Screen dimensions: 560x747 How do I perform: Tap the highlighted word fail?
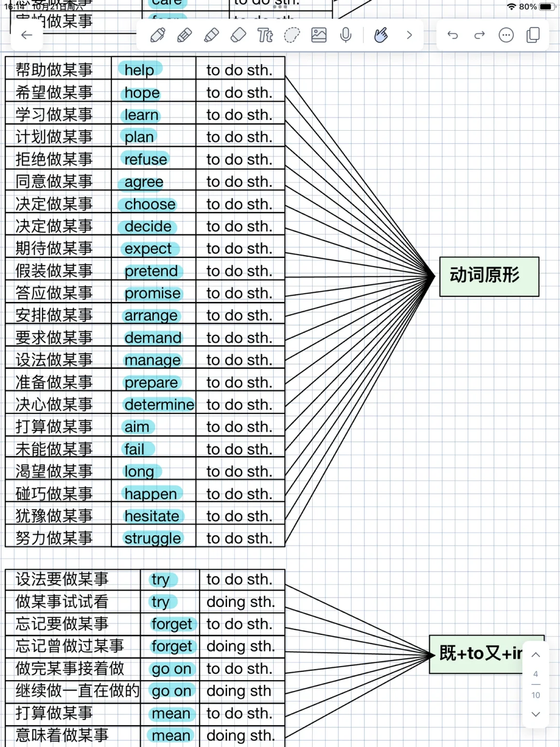click(x=134, y=449)
